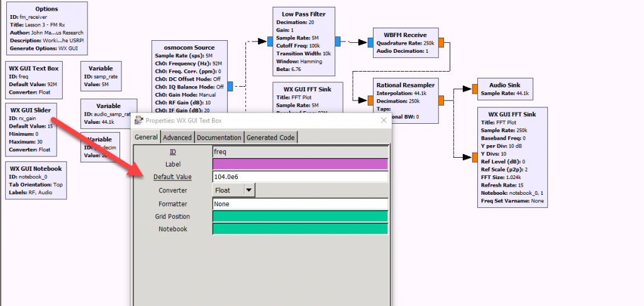644x306 pixels.
Task: Focus the Formatter field showing None
Action: [300, 204]
